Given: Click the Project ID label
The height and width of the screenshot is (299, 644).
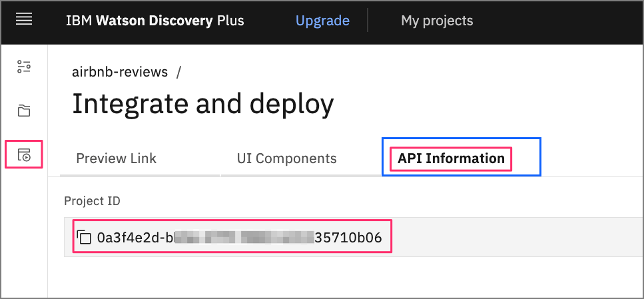Looking at the screenshot, I should (x=92, y=201).
